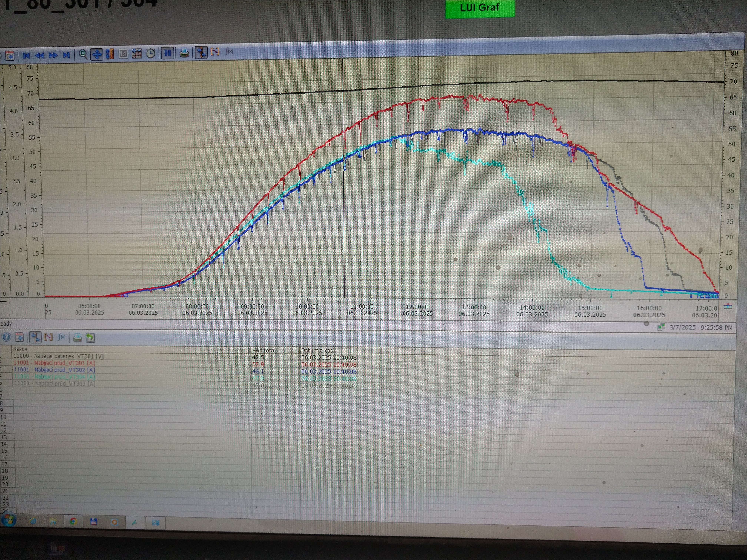The width and height of the screenshot is (747, 560).
Task: Open Google Chrome from taskbar
Action: [73, 521]
